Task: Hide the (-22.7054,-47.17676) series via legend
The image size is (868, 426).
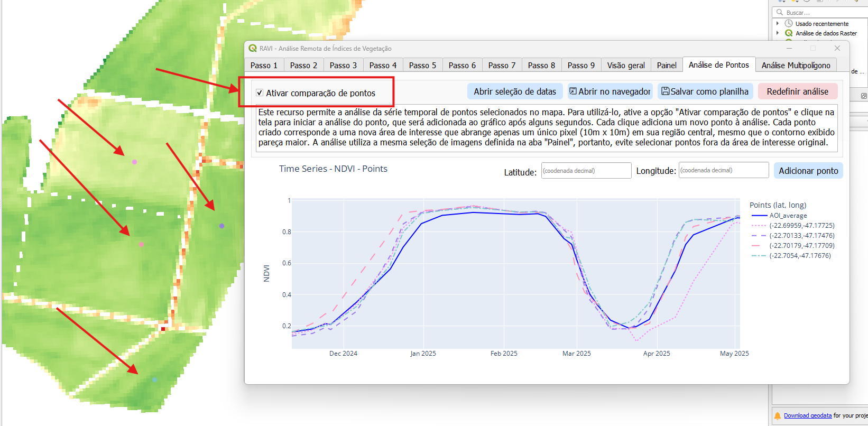Action: tap(800, 256)
